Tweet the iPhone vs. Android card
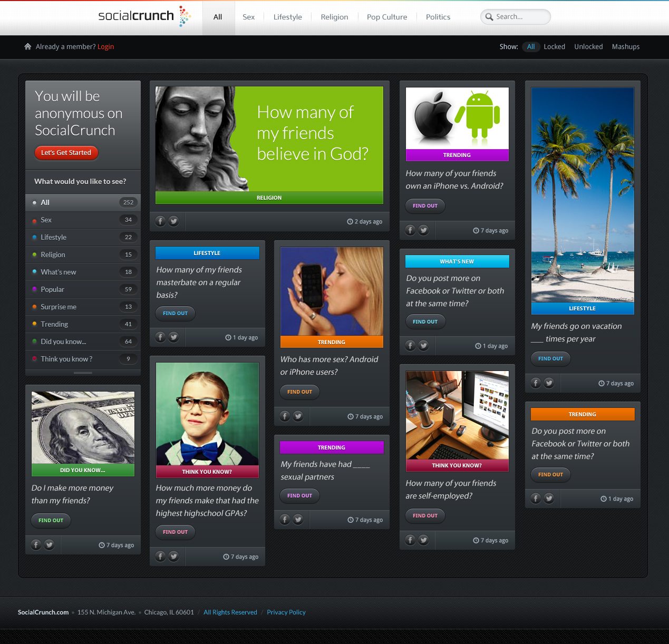Image resolution: width=669 pixels, height=644 pixels. click(423, 230)
